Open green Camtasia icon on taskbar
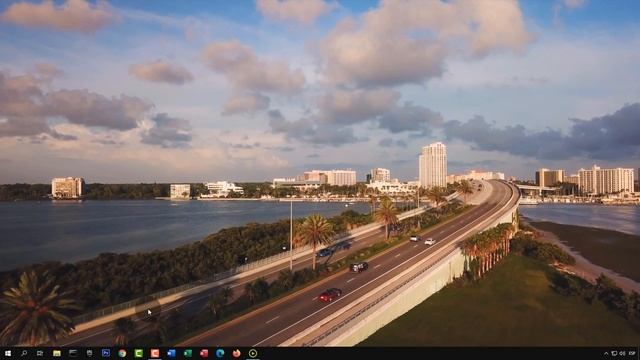 pyautogui.click(x=138, y=353)
